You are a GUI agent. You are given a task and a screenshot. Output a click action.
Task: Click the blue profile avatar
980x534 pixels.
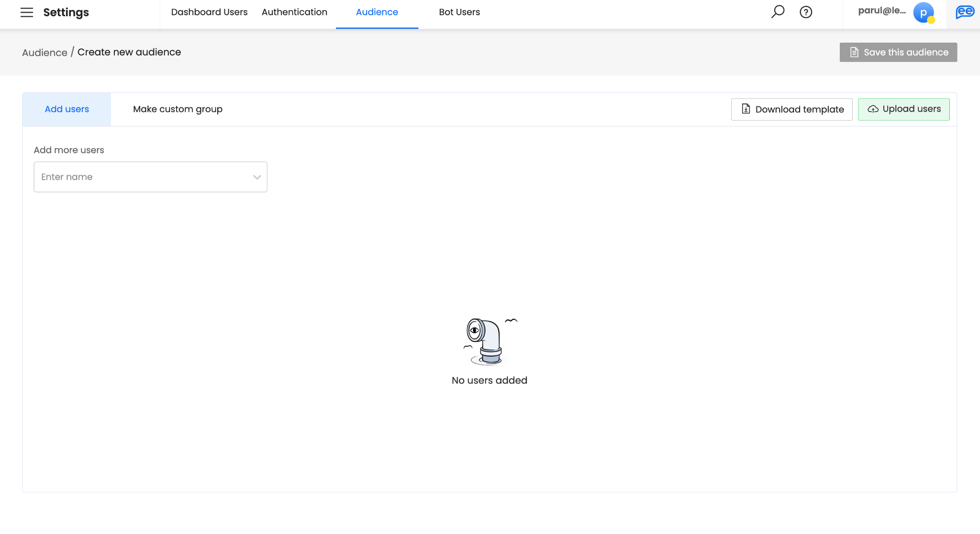point(923,12)
